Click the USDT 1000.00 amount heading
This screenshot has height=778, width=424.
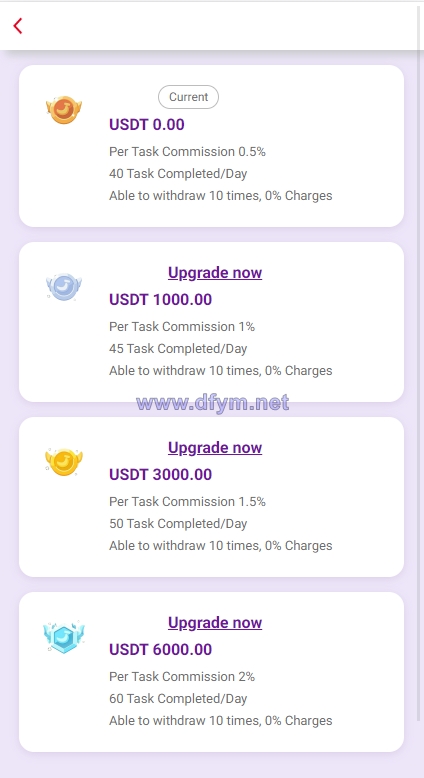point(160,300)
